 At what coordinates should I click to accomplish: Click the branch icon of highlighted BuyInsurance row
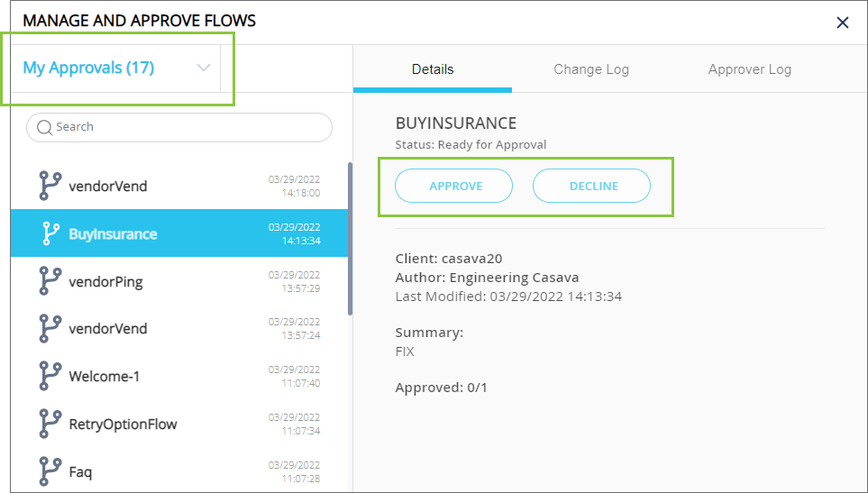[x=50, y=233]
